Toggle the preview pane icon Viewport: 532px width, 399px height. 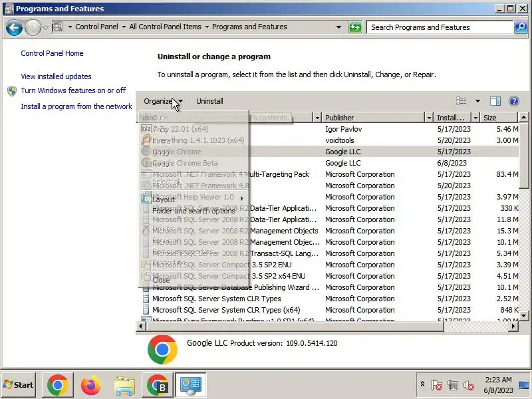495,101
